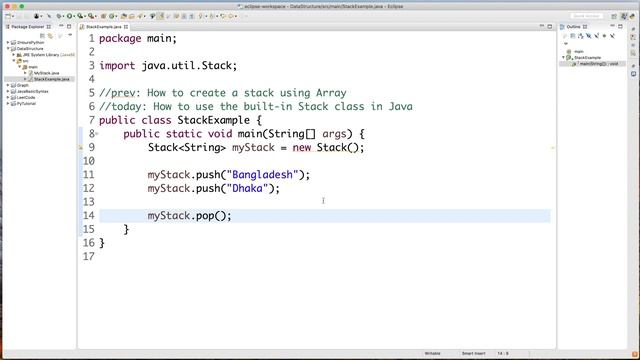Screen dimensions: 640x360
Task: Click overview ruler warning mark at right
Action: coord(553,147)
